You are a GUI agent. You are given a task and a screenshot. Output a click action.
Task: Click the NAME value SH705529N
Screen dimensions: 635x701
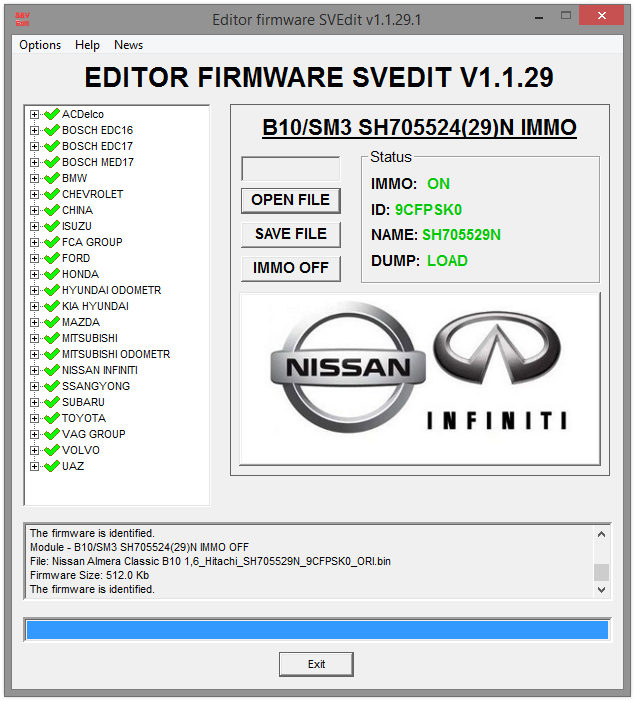click(461, 235)
